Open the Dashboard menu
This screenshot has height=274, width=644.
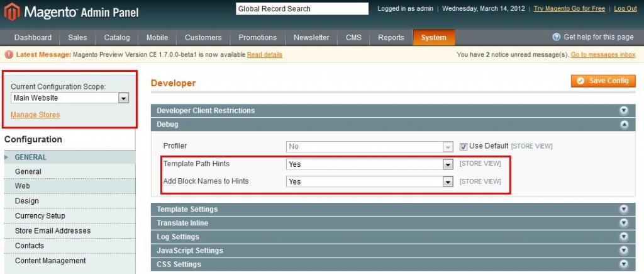click(x=33, y=37)
